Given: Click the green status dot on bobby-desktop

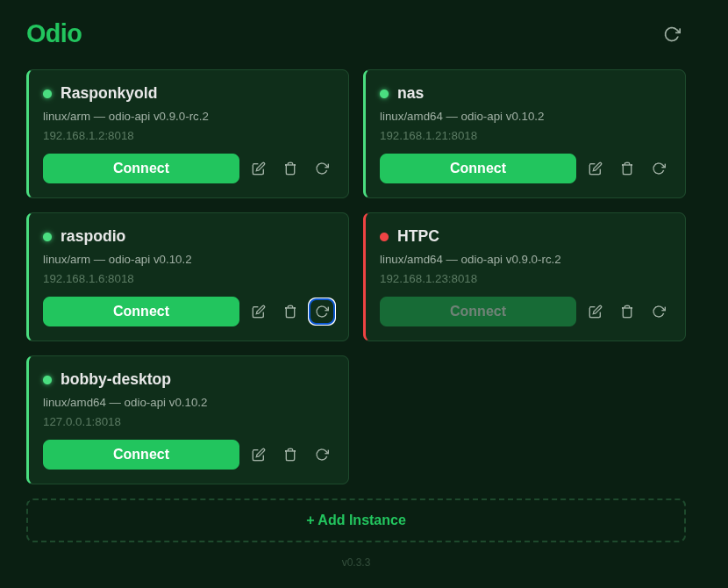Looking at the screenshot, I should pyautogui.click(x=46, y=378).
